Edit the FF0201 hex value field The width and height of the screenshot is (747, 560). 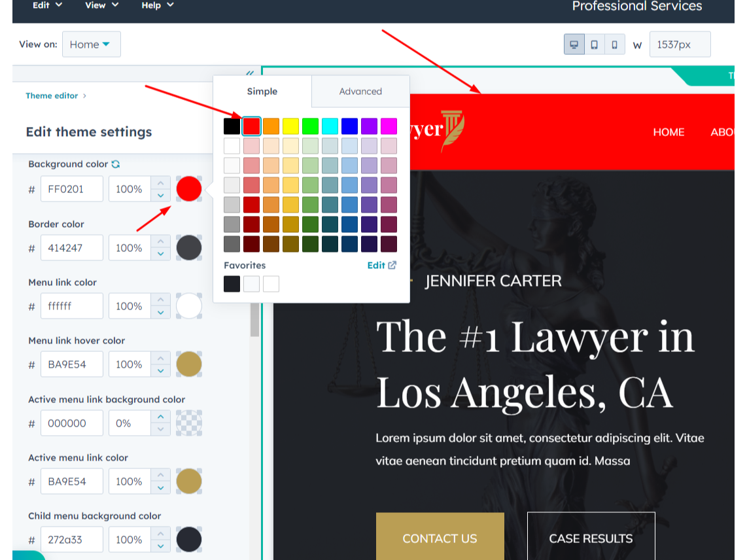click(x=72, y=188)
